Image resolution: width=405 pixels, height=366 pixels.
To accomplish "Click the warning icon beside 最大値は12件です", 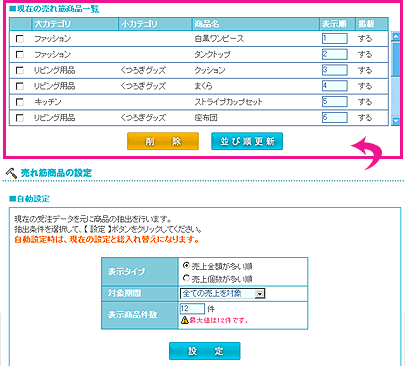I will pos(184,321).
